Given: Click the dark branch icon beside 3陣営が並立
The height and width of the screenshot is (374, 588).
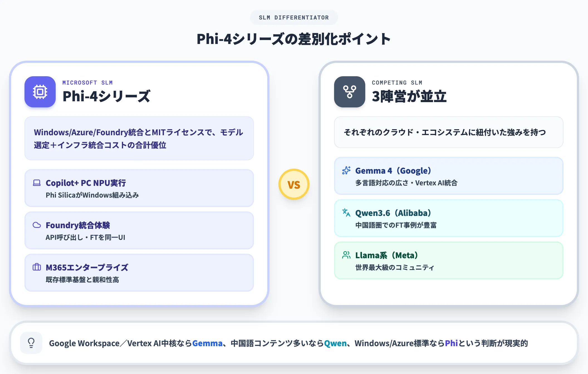Looking at the screenshot, I should (x=350, y=92).
